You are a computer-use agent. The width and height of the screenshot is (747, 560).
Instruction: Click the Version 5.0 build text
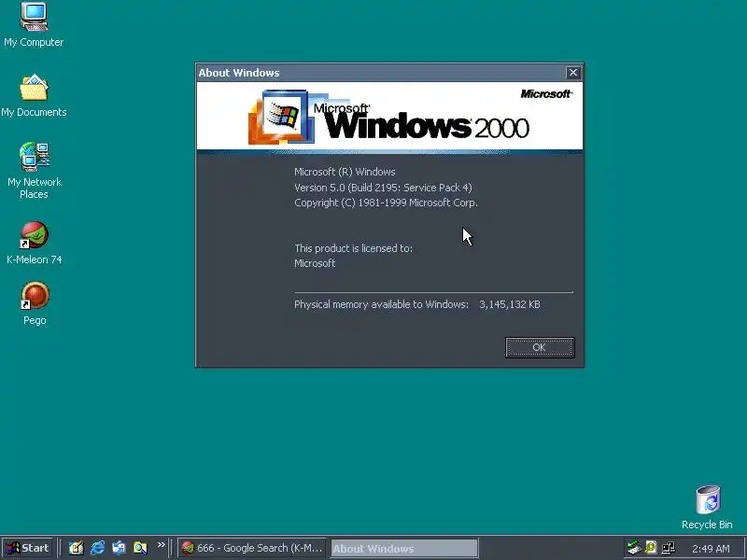tap(383, 188)
